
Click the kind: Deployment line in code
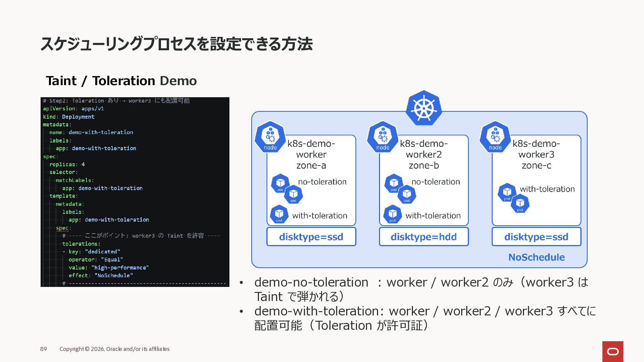(69, 117)
